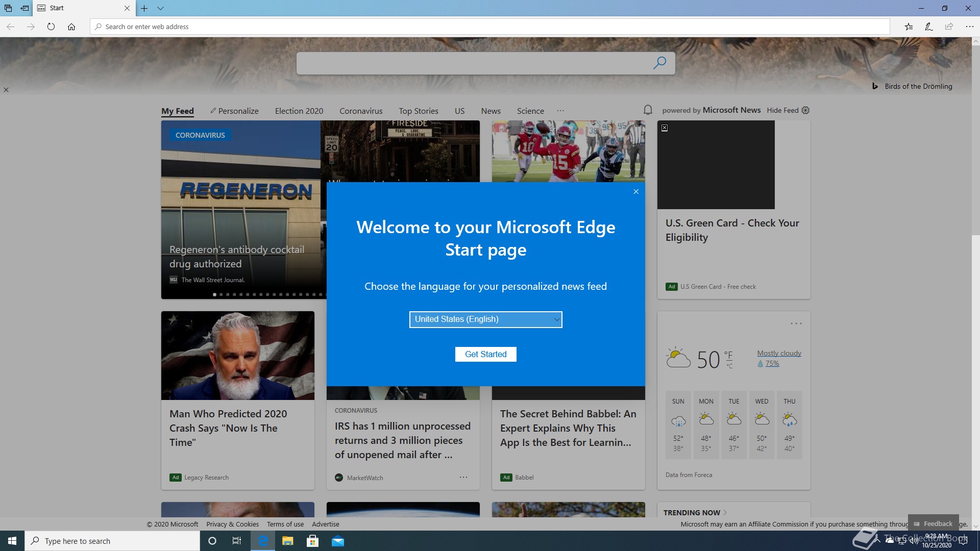The width and height of the screenshot is (980, 551).
Task: Open MarketWatch story options ellipsis
Action: [x=463, y=478]
